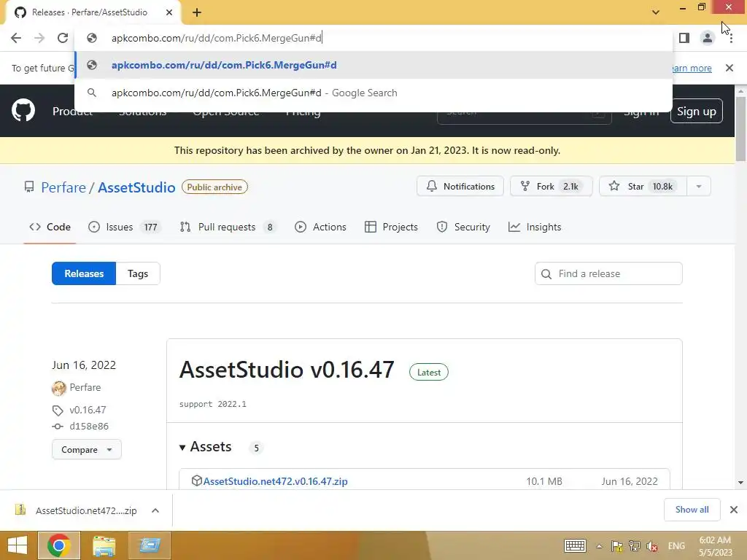This screenshot has width=747, height=560.
Task: Switch to the Security tab
Action: [463, 227]
